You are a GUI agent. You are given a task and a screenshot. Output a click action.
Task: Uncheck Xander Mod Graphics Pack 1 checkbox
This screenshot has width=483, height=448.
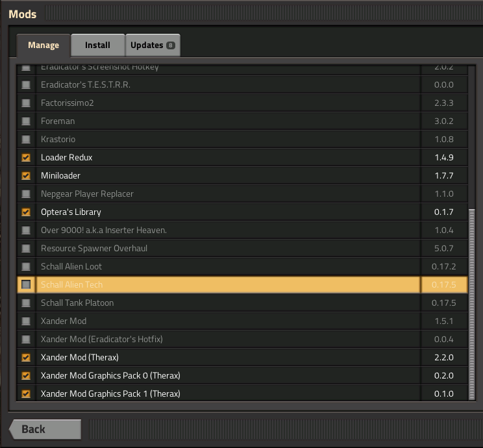[26, 393]
